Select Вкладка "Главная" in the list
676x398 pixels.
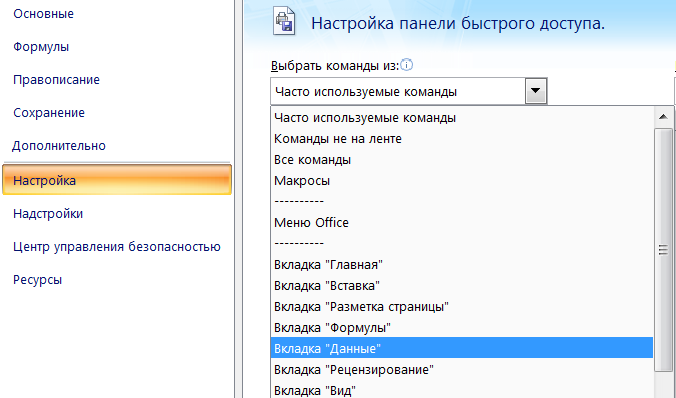click(x=462, y=265)
